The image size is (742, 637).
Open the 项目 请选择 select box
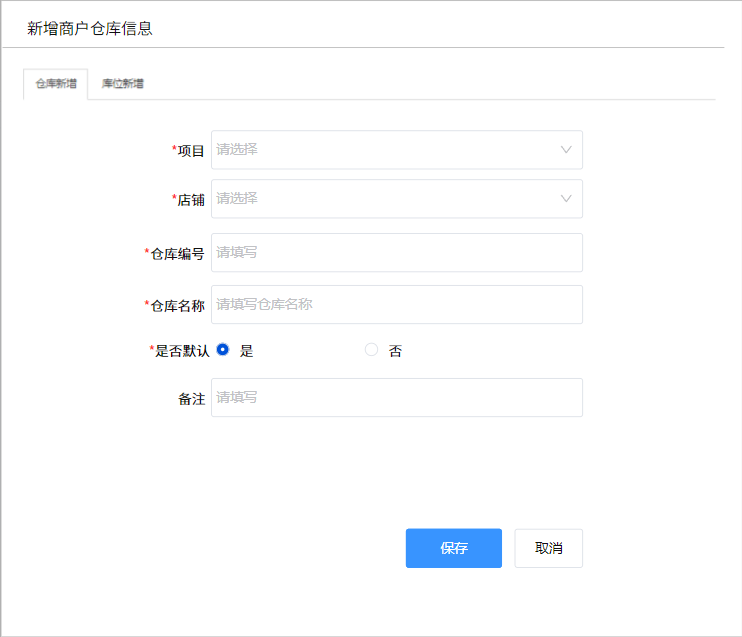pos(397,150)
